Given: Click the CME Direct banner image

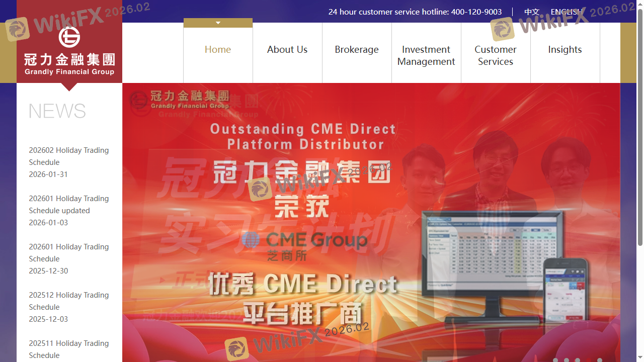Looking at the screenshot, I should 371,221.
